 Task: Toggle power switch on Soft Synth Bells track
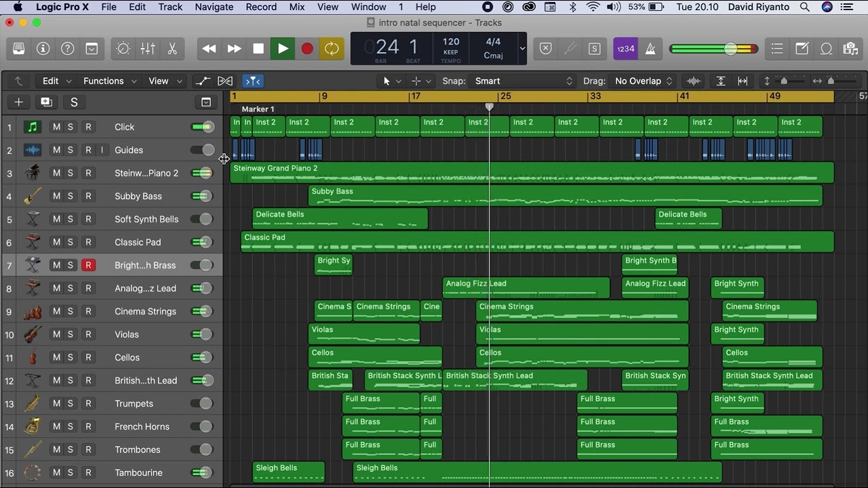(x=202, y=219)
